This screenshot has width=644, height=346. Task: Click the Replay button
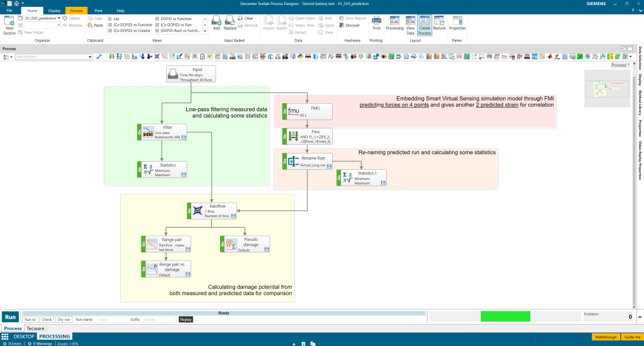pos(186,320)
